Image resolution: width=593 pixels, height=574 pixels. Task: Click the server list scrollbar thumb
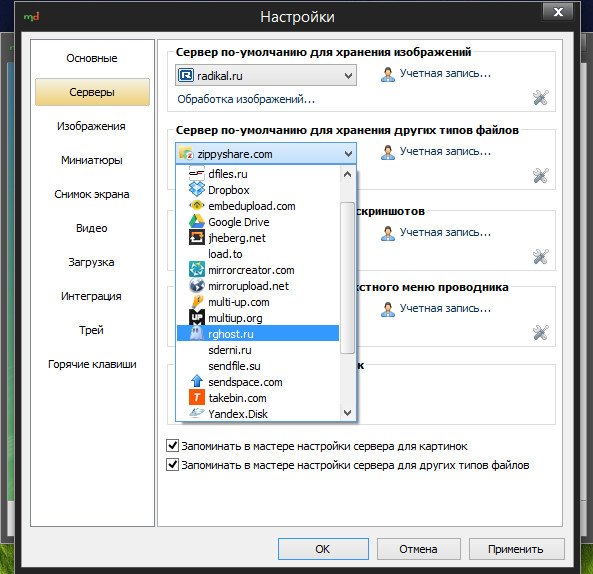[347, 278]
